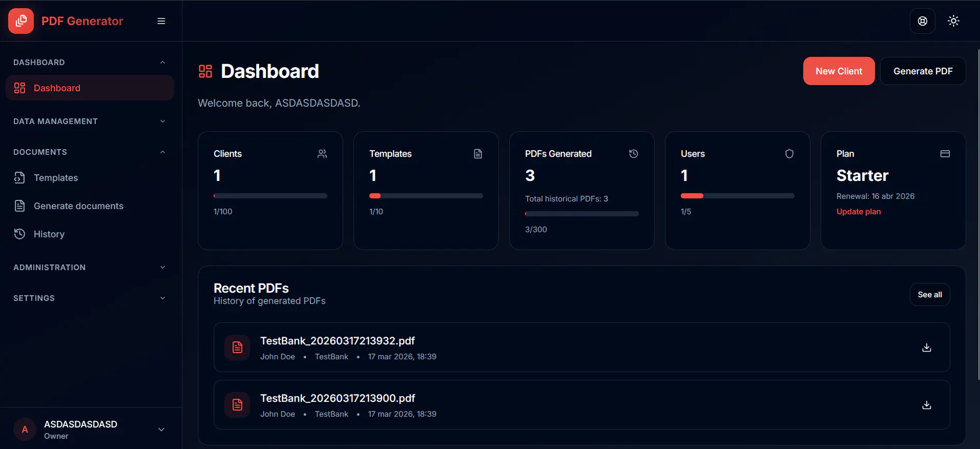Click the TestBank_20260317213932.pdf filename
The height and width of the screenshot is (449, 980).
pos(338,341)
